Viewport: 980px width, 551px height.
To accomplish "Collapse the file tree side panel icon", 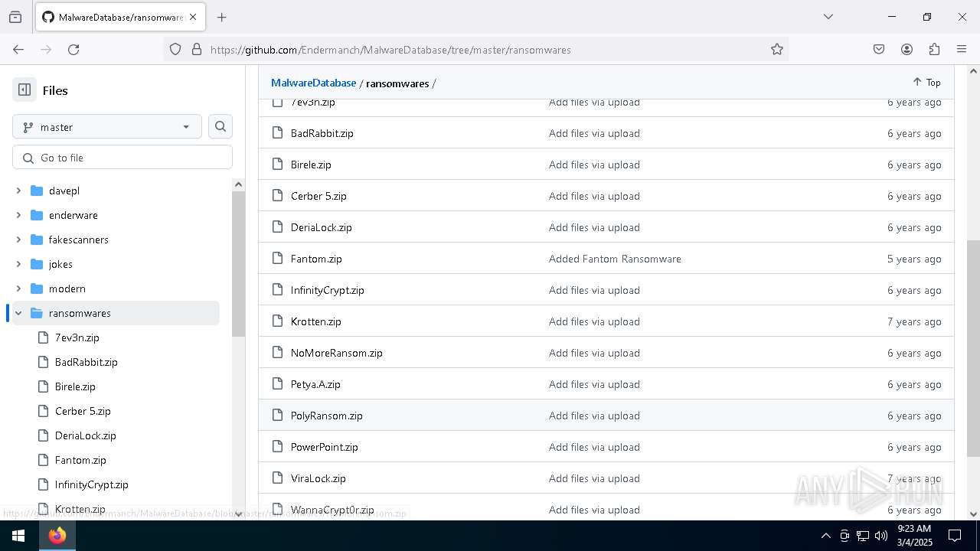I will coord(24,90).
